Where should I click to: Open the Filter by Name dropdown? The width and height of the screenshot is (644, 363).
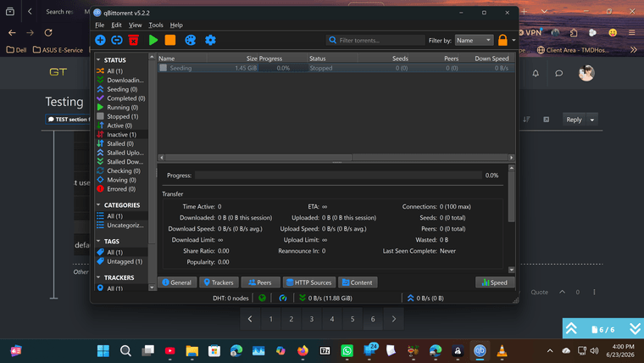474,41
